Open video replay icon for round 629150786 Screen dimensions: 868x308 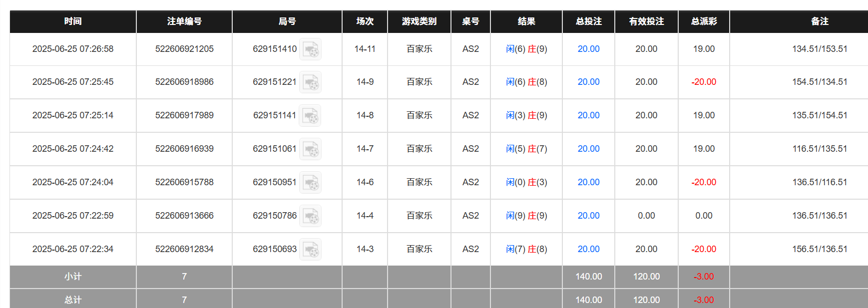[310, 216]
